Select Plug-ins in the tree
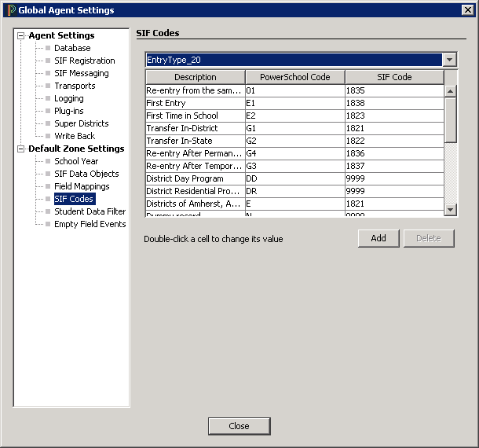Image resolution: width=479 pixels, height=448 pixels. pos(68,111)
